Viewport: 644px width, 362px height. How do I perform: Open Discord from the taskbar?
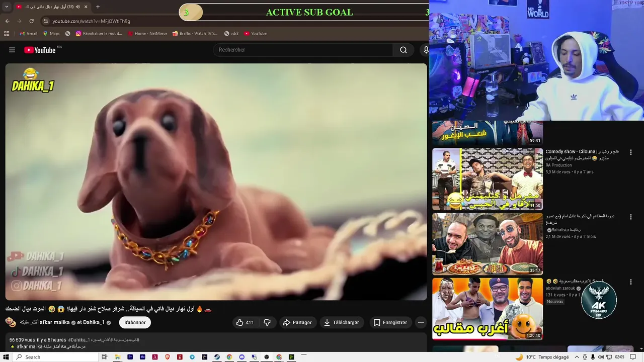pos(242,357)
